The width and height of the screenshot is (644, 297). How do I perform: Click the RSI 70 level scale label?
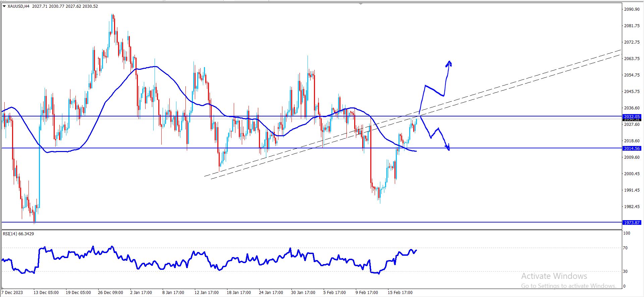[625, 248]
